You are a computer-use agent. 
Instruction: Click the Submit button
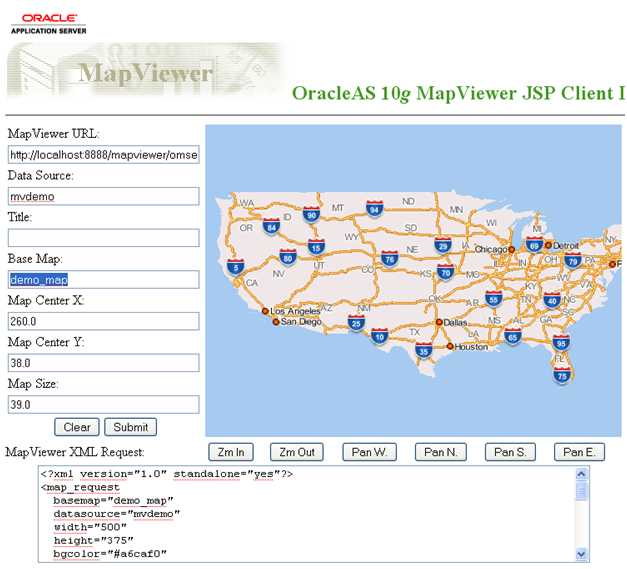pos(130,427)
